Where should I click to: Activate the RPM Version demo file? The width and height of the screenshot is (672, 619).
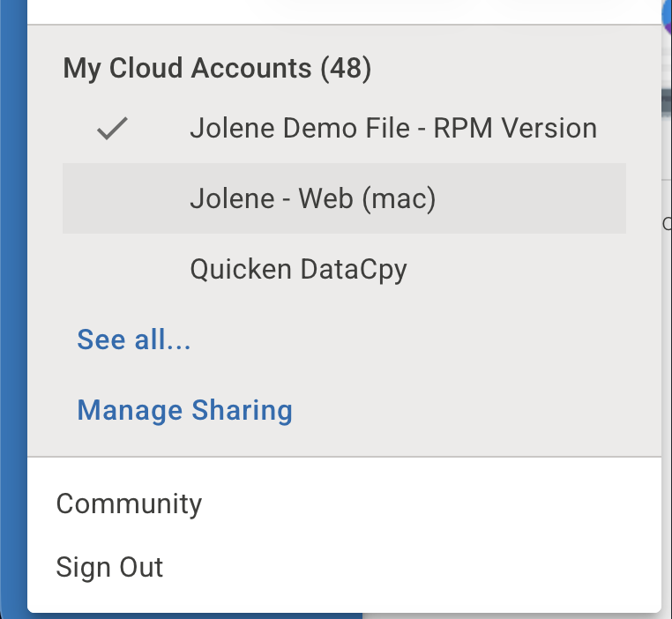point(392,129)
